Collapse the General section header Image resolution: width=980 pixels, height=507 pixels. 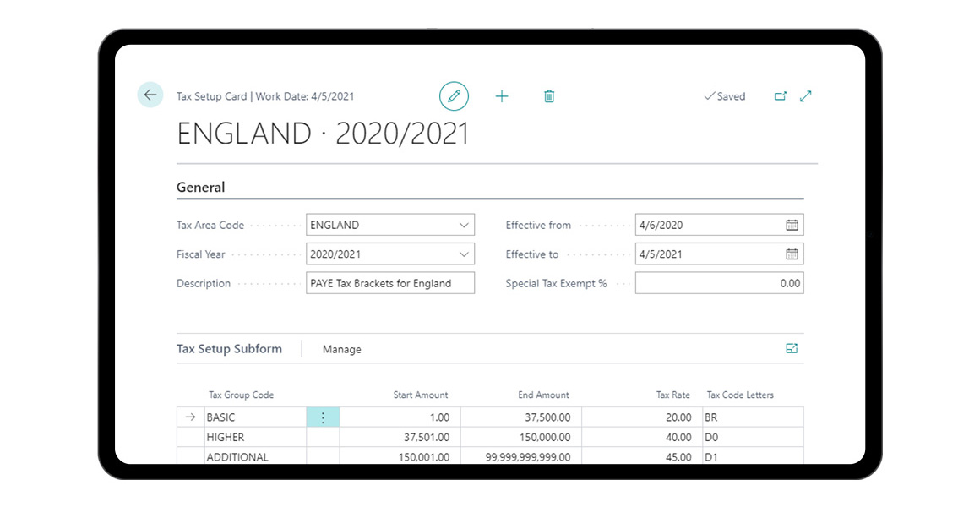(x=201, y=188)
